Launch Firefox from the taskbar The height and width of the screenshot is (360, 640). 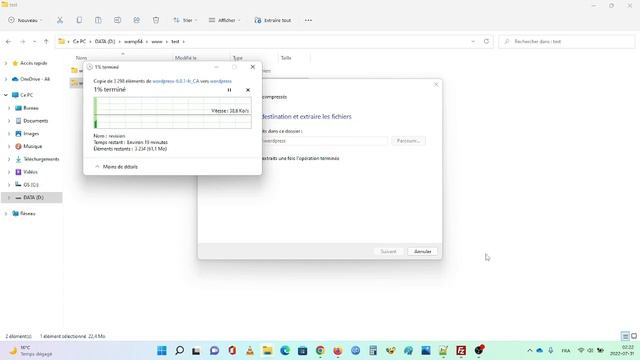[338, 351]
